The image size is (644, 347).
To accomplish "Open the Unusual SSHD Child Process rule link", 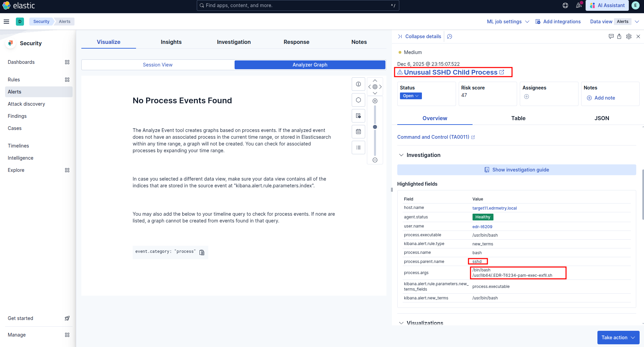I will [451, 72].
